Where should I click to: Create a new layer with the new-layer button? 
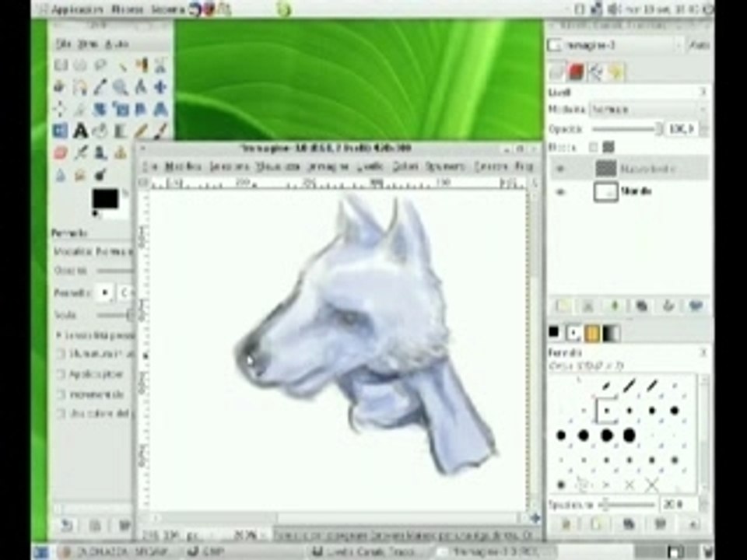[562, 306]
